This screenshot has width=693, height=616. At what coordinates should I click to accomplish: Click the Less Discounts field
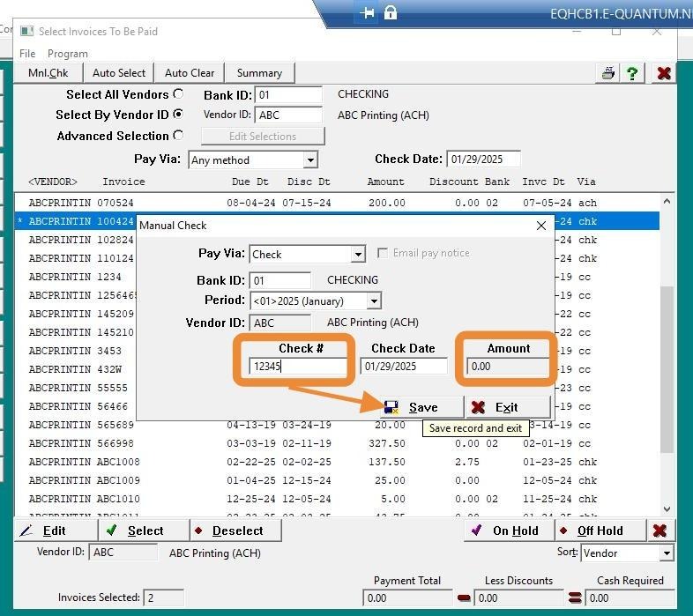518,597
